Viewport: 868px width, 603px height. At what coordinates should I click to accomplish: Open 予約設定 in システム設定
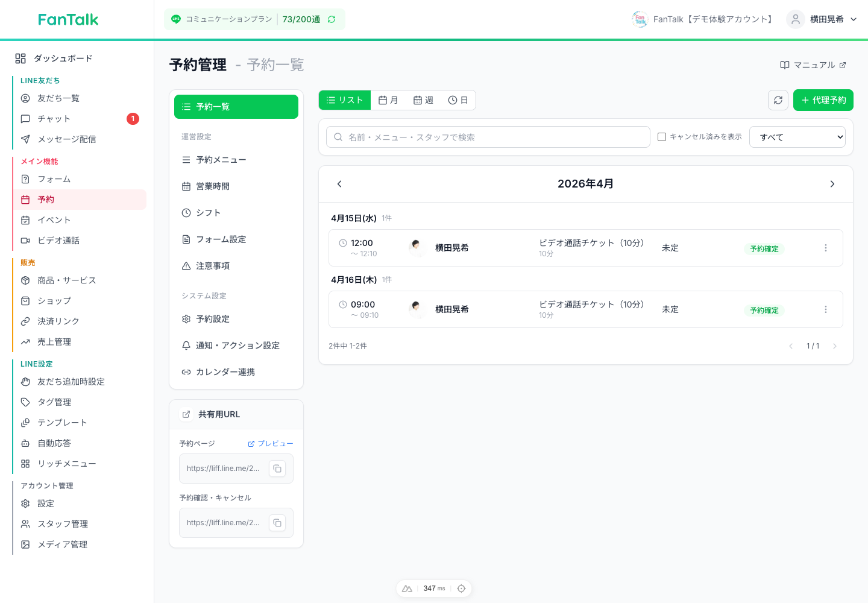[236, 319]
